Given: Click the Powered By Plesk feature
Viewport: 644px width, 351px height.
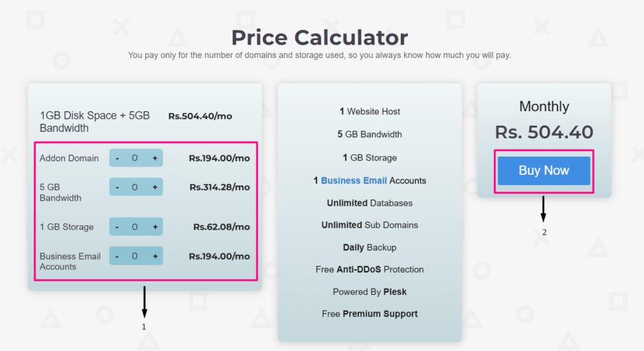Looking at the screenshot, I should click(x=370, y=292).
